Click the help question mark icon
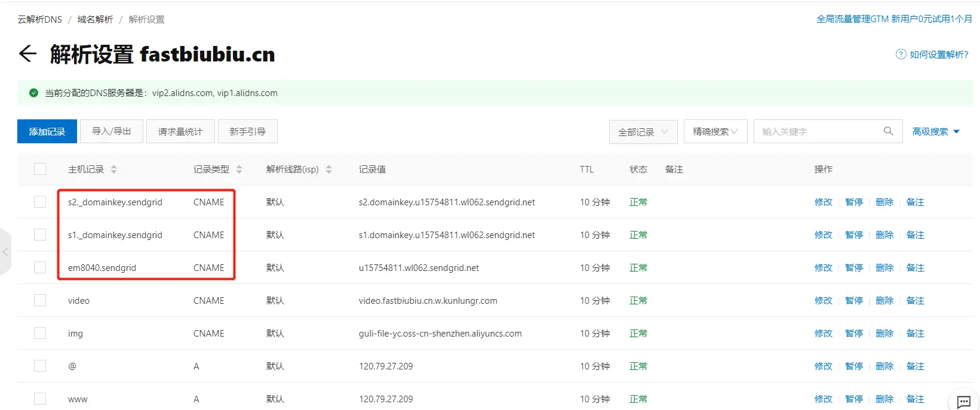 901,54
